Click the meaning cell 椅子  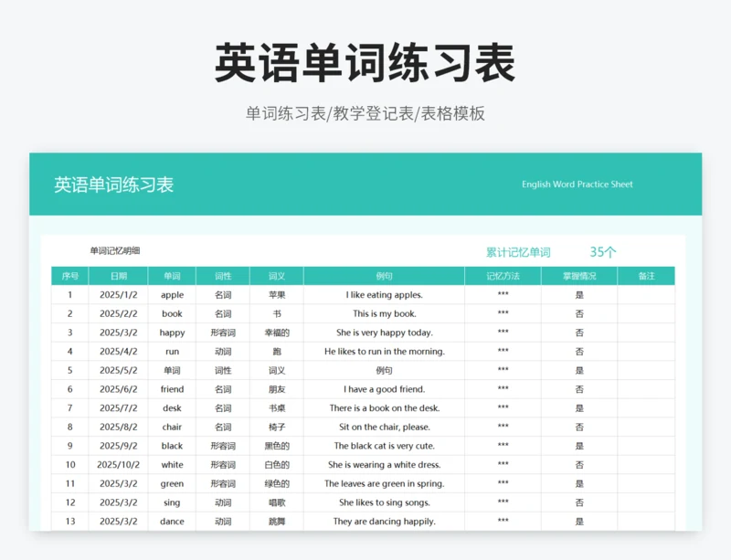pyautogui.click(x=277, y=428)
